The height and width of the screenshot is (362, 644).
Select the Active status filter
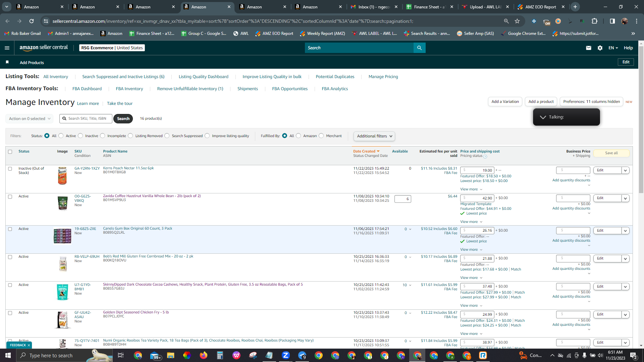pyautogui.click(x=61, y=136)
